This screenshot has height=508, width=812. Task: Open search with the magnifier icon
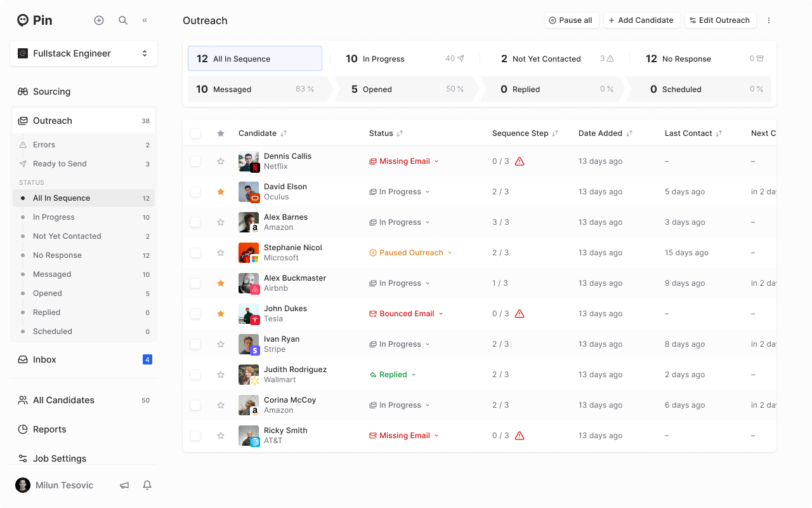(x=123, y=20)
